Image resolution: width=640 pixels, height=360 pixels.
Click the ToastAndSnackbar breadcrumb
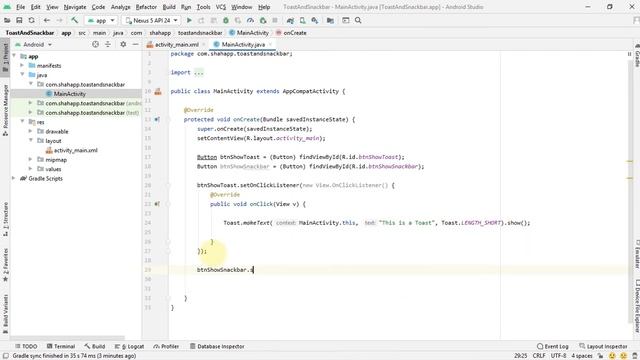pyautogui.click(x=30, y=33)
